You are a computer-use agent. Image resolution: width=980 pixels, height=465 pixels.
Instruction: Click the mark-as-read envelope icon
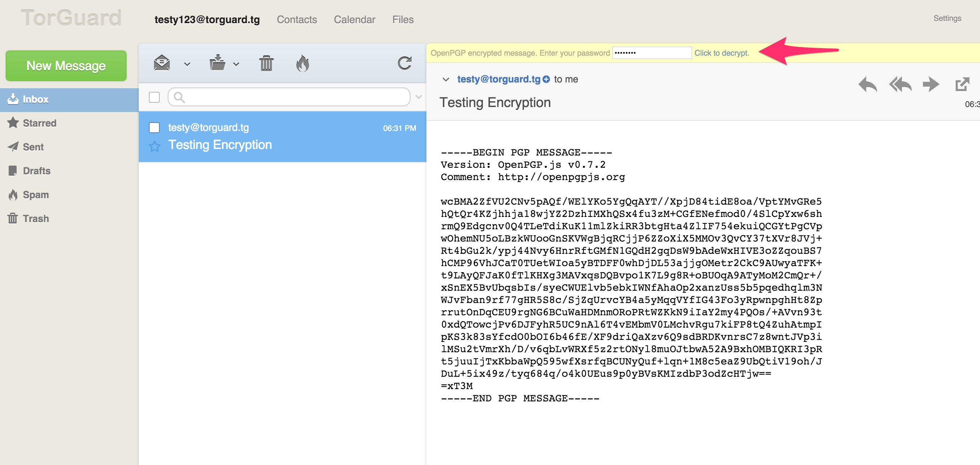(162, 63)
